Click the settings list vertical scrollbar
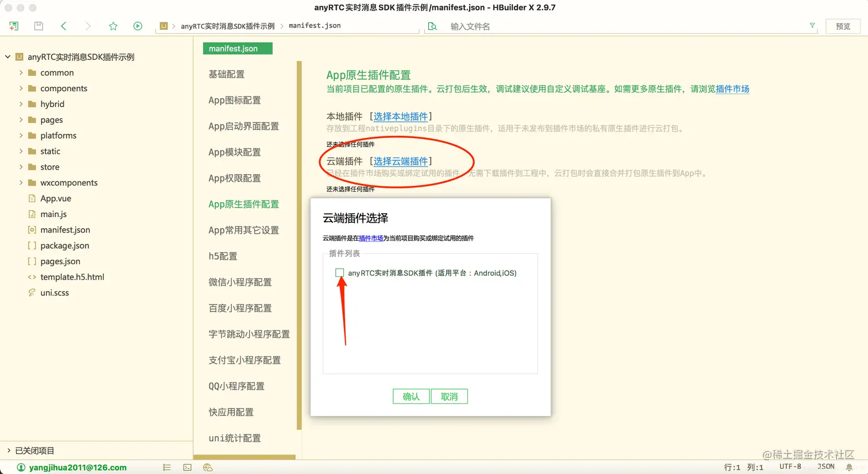This screenshot has width=868, height=474. [x=299, y=245]
